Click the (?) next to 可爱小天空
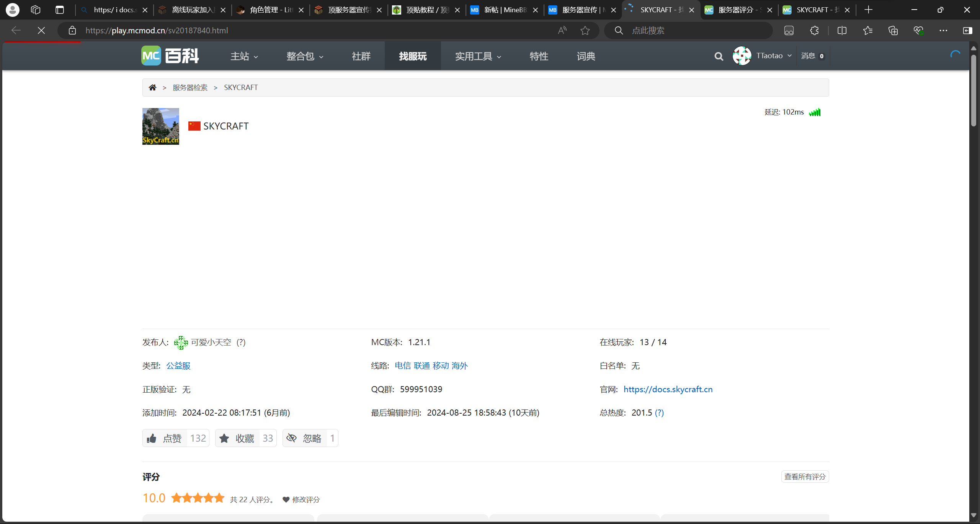The image size is (980, 524). [x=241, y=342]
